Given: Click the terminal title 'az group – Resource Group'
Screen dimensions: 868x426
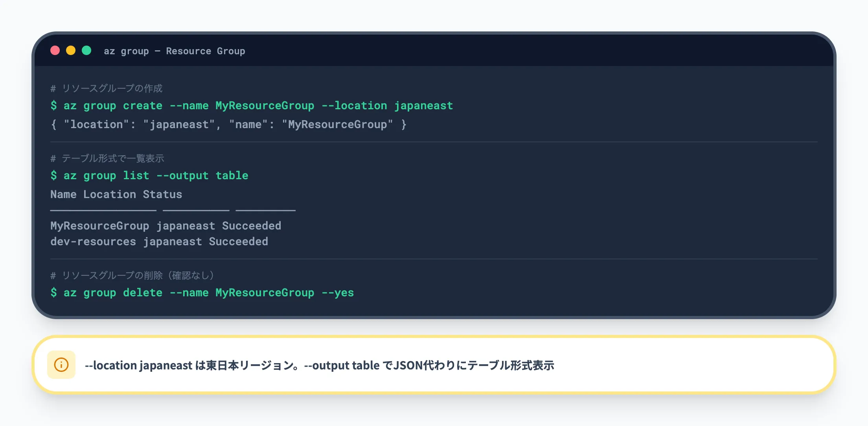Looking at the screenshot, I should pos(174,51).
